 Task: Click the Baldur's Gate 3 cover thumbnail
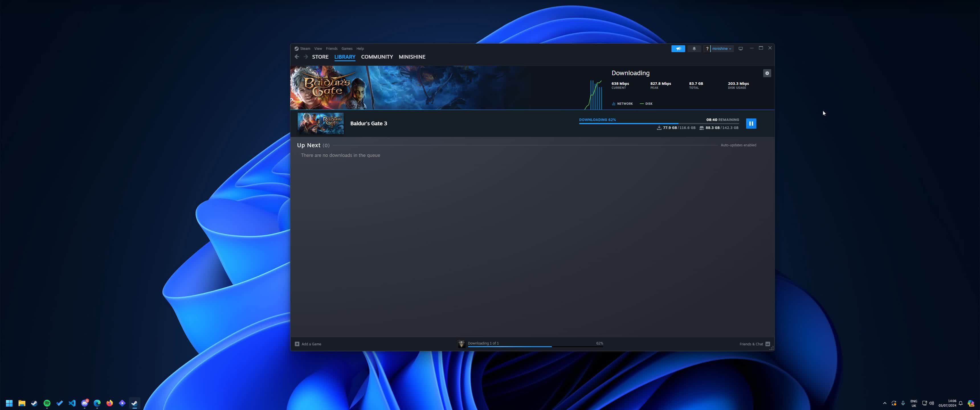320,123
